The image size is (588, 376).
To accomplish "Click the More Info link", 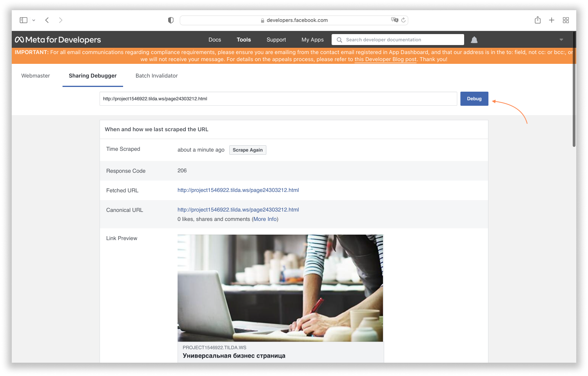I will (x=265, y=219).
